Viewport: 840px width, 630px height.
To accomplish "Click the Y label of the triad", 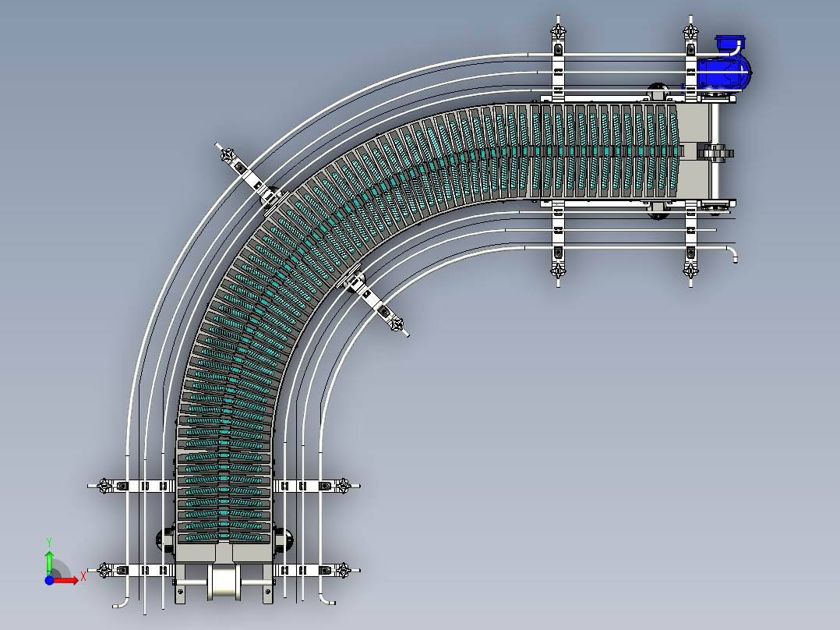I will (49, 543).
